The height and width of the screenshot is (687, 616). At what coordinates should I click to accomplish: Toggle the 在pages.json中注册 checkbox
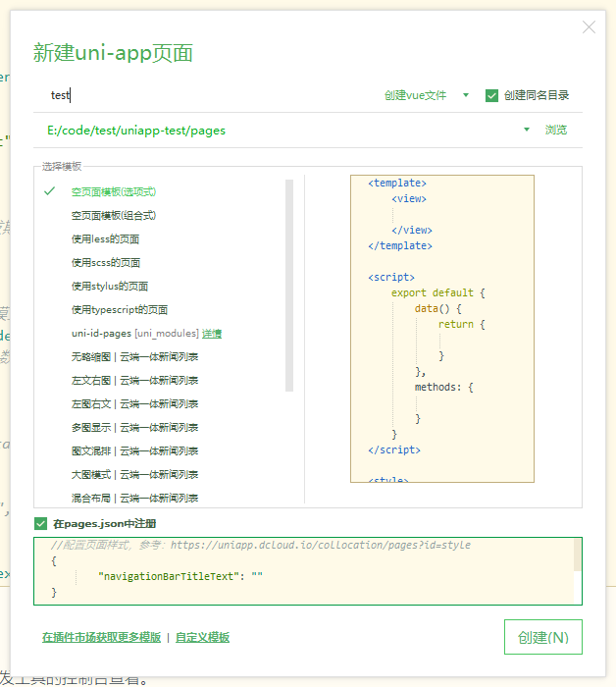(x=41, y=523)
